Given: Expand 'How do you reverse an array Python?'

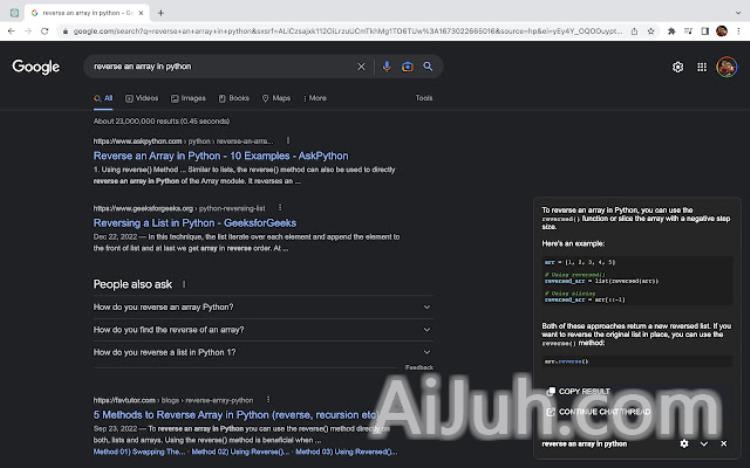Looking at the screenshot, I should pos(262,307).
